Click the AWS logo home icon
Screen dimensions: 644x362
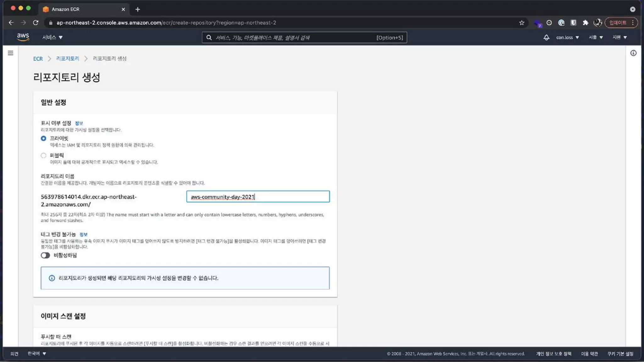[x=23, y=37]
